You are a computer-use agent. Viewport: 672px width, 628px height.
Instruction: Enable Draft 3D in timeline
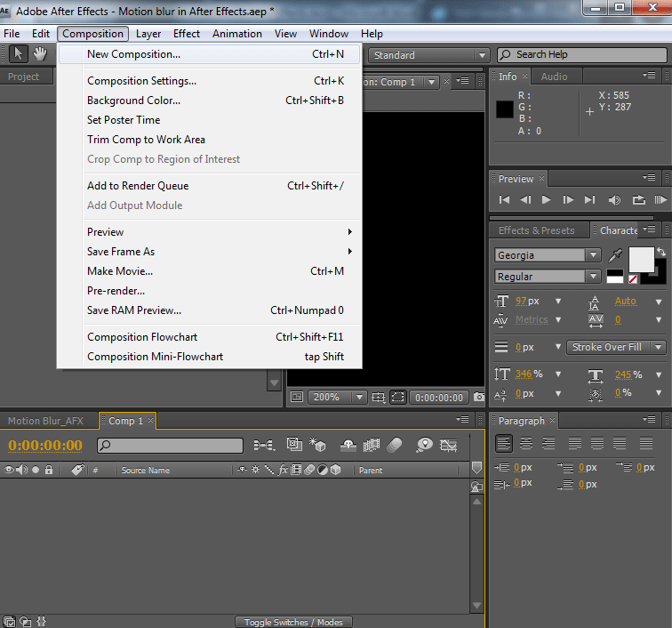point(317,445)
